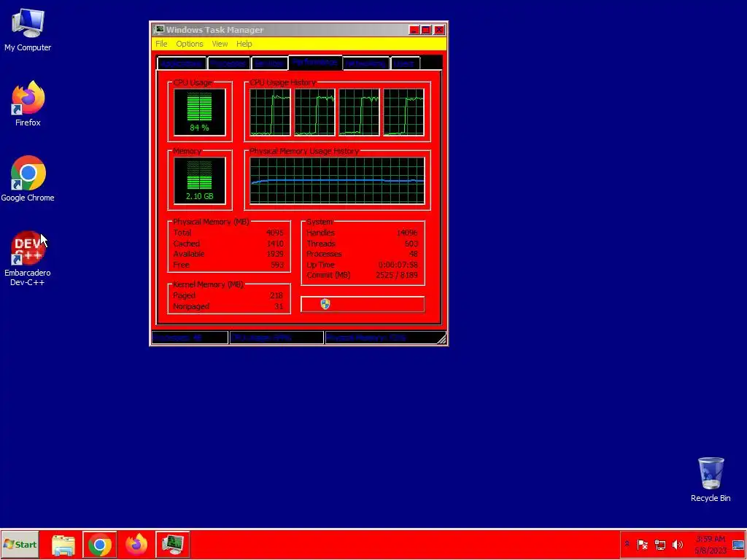Switch to the Networking tab
This screenshot has width=747, height=560.
pos(366,63)
